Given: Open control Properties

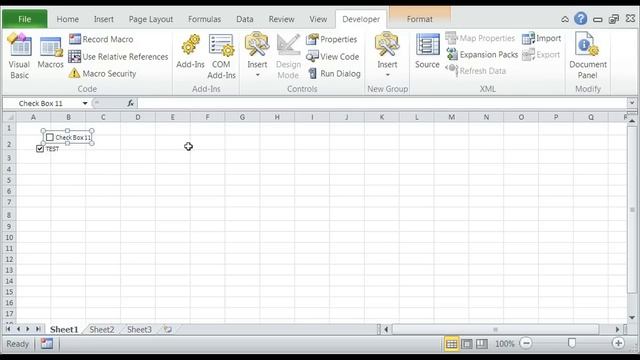Looking at the screenshot, I should coord(332,39).
